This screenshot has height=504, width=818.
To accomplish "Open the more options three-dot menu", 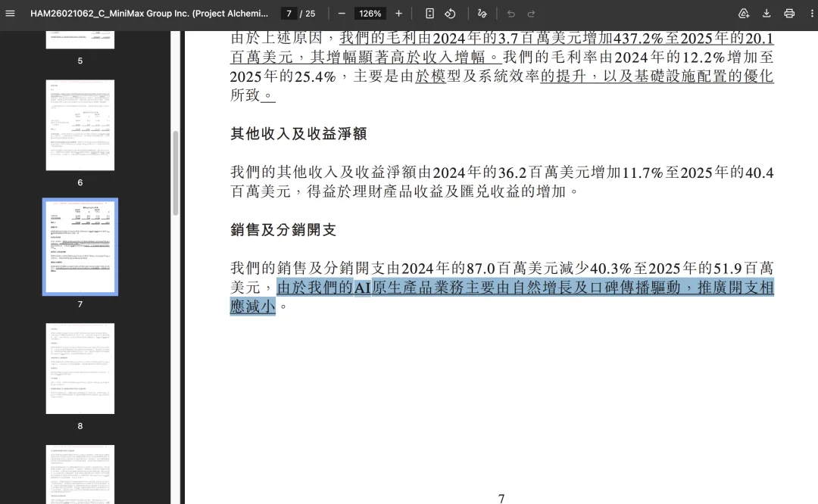I will (x=811, y=13).
